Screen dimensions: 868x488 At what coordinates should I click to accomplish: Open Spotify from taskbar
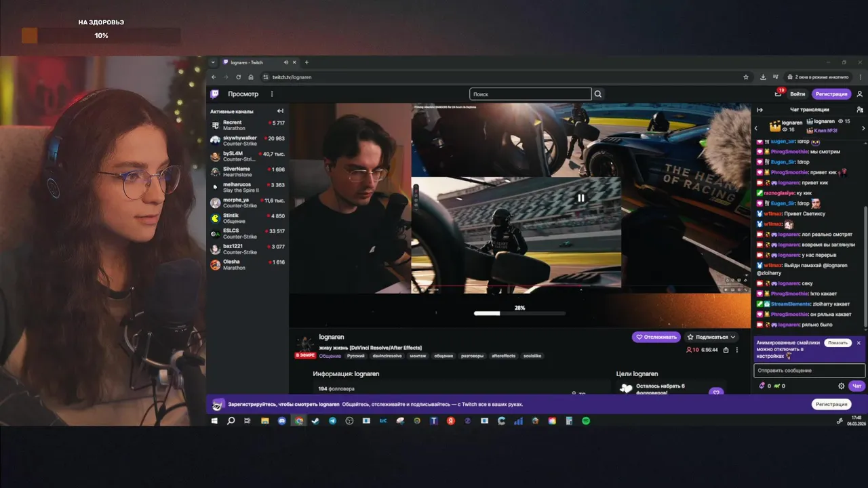point(586,421)
